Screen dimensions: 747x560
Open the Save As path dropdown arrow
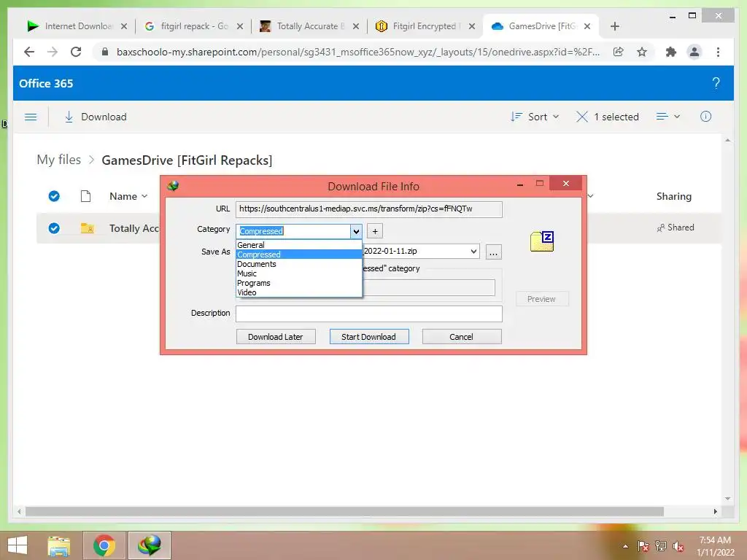473,251
